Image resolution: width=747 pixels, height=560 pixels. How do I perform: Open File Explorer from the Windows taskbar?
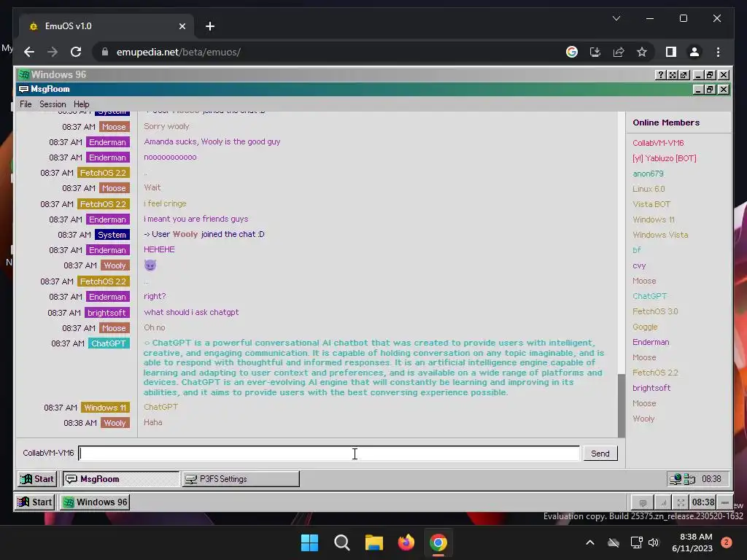[374, 542]
